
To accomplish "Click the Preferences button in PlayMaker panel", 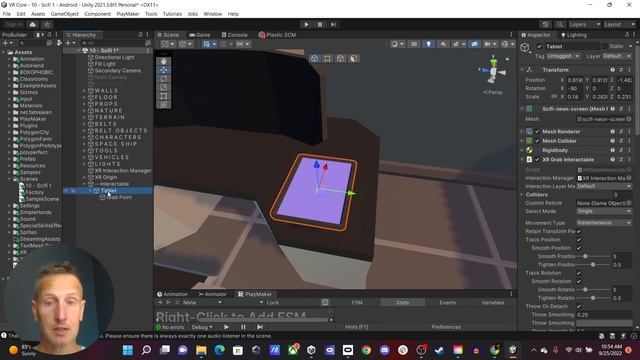I will pos(446,327).
